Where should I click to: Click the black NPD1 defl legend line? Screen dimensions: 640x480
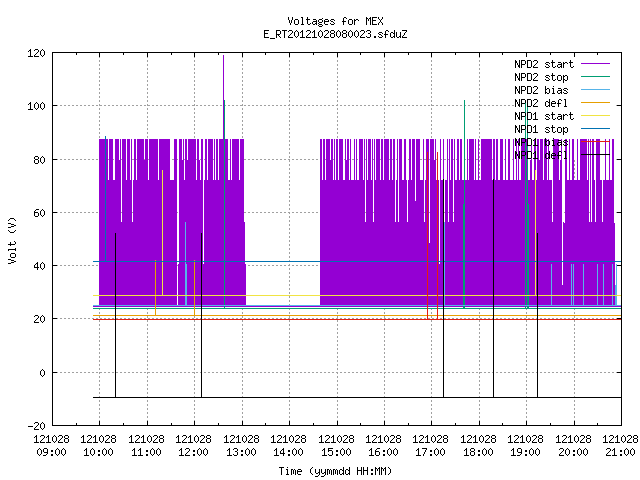595,155
